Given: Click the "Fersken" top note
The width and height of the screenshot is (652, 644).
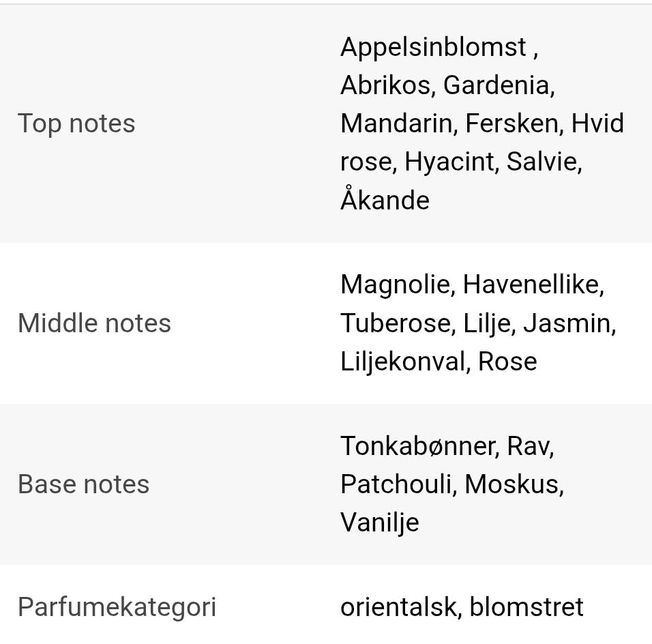Looking at the screenshot, I should pos(512,123).
